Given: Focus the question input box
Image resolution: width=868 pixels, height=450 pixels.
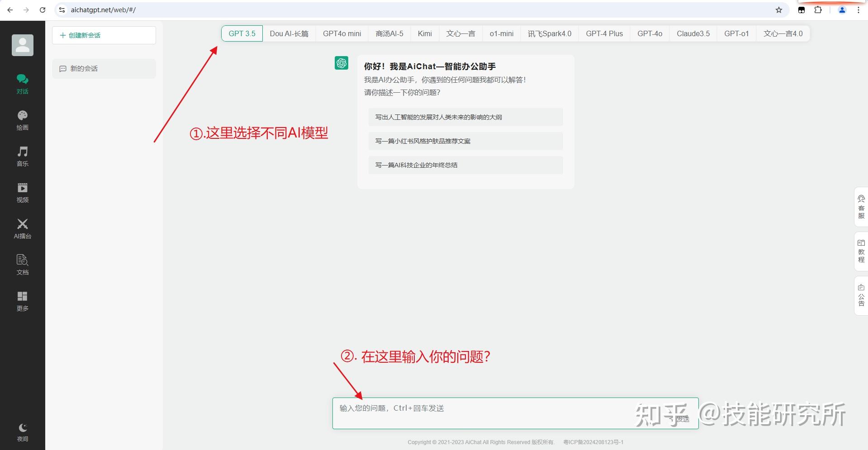Looking at the screenshot, I should coord(516,413).
